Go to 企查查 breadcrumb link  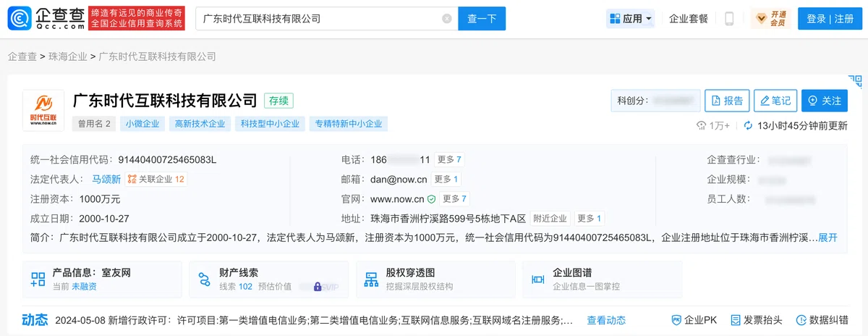pos(22,56)
